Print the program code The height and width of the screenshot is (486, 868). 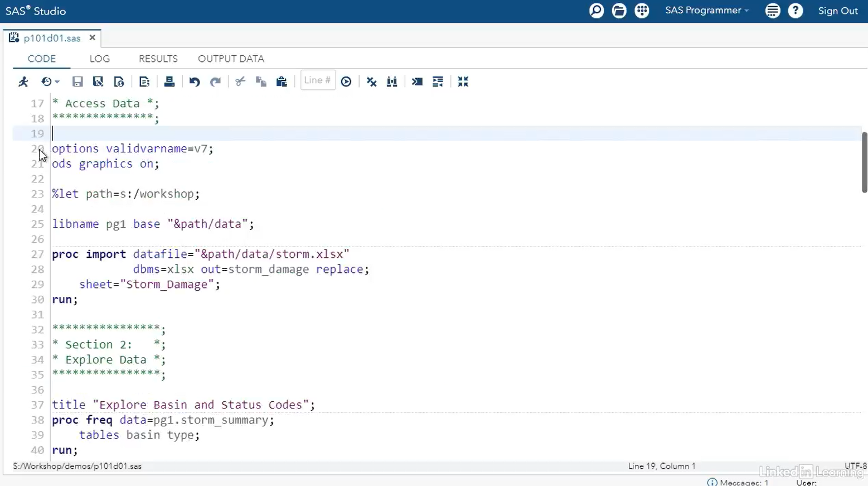pyautogui.click(x=169, y=81)
